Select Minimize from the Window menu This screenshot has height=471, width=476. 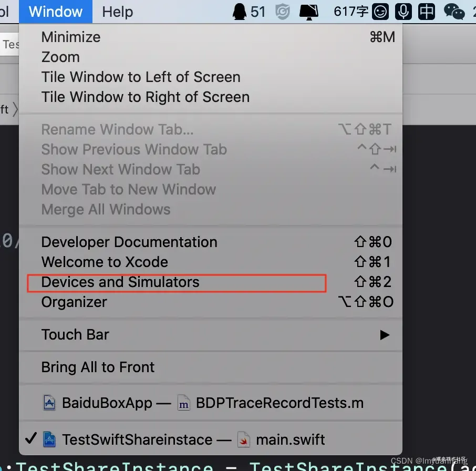click(x=211, y=37)
